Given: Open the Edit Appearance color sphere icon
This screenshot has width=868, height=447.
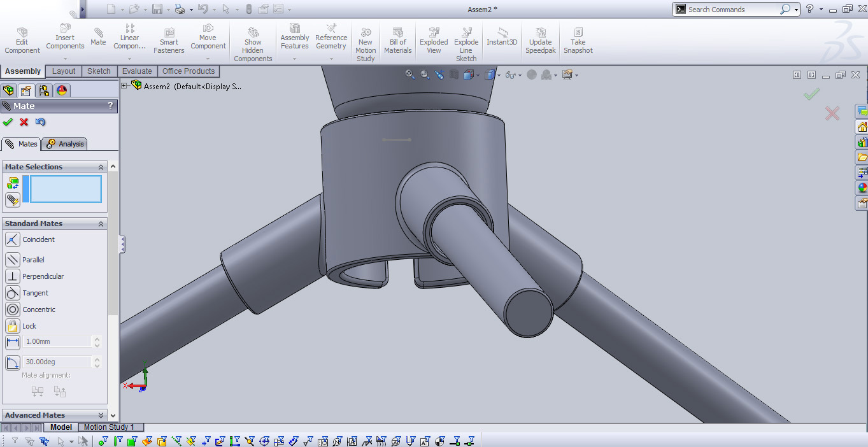Looking at the screenshot, I should point(532,74).
